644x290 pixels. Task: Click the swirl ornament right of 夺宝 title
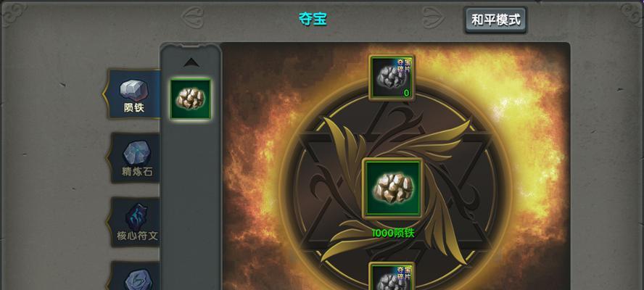pyautogui.click(x=434, y=17)
